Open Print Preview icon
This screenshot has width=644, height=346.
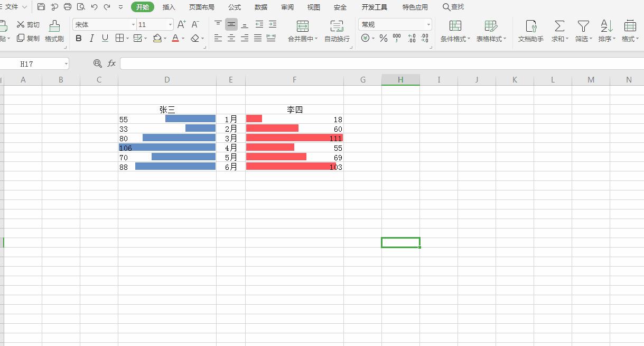click(81, 7)
